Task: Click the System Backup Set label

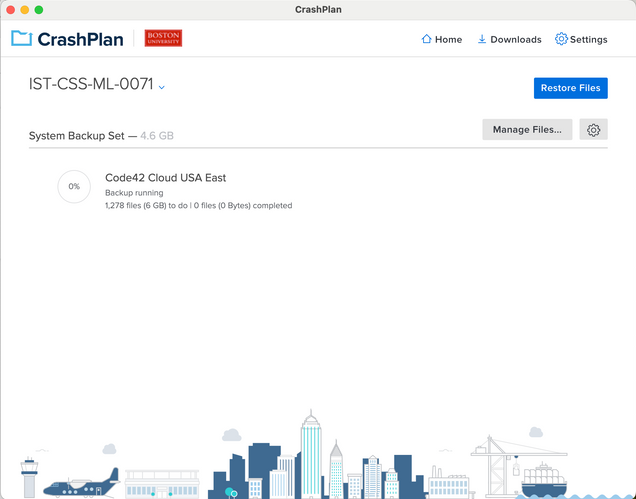Action: [x=76, y=136]
